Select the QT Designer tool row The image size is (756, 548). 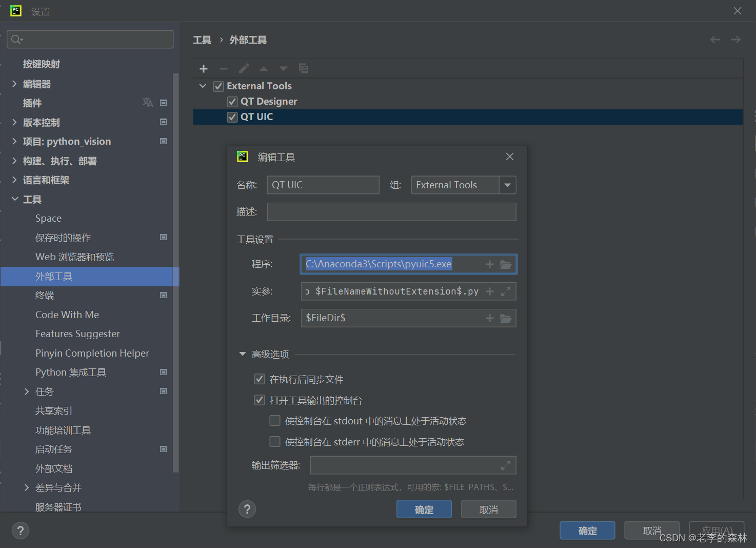point(468,102)
